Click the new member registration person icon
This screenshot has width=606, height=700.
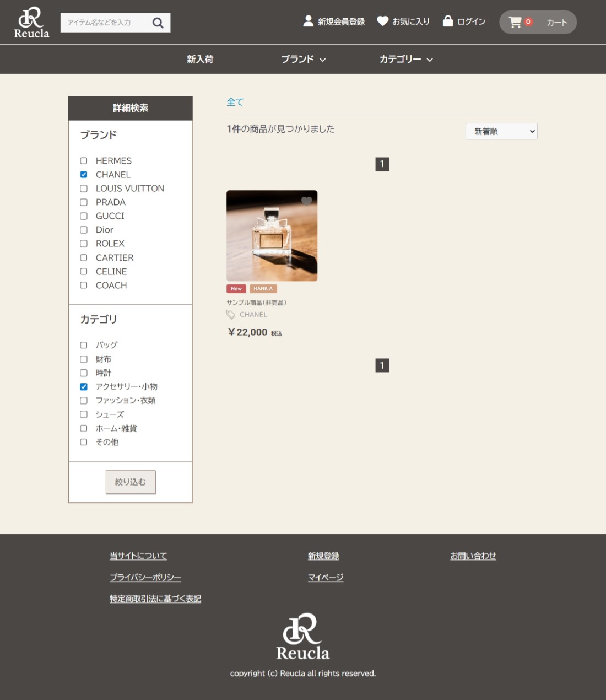pyautogui.click(x=309, y=21)
